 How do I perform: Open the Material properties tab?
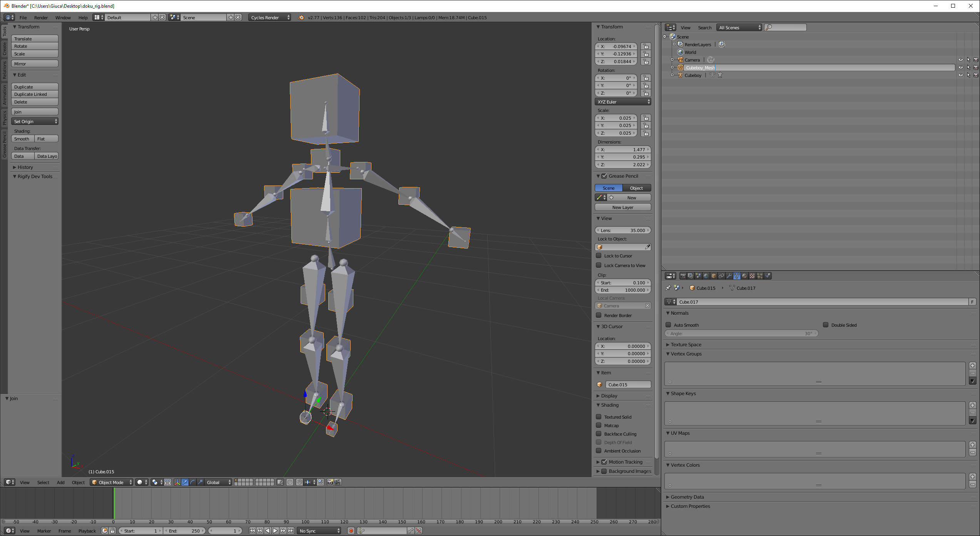(x=744, y=276)
